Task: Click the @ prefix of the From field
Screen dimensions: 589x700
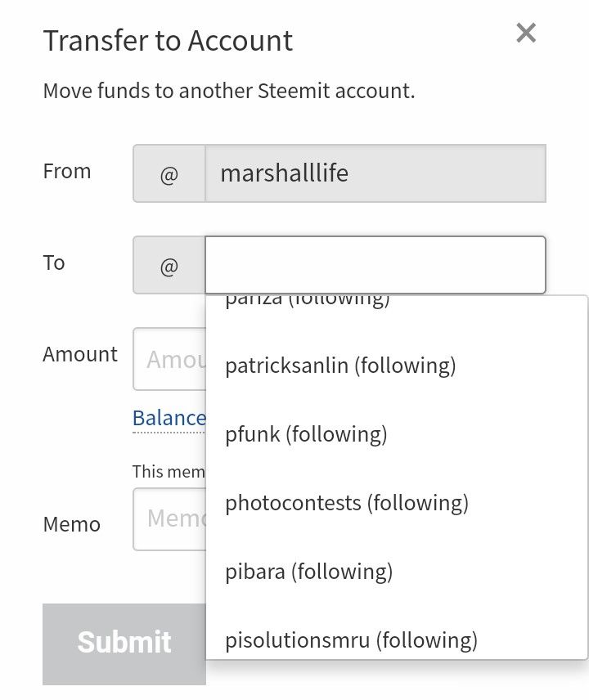Action: click(x=169, y=173)
